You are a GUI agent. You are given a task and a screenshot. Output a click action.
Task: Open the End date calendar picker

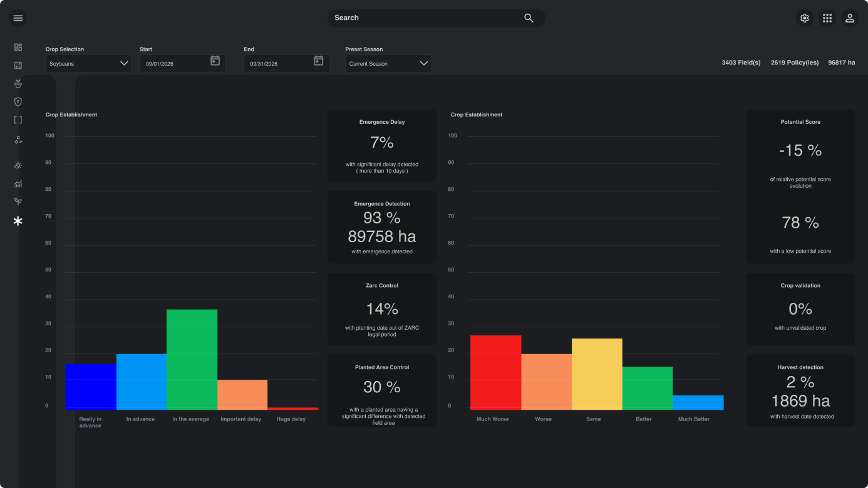coord(318,61)
